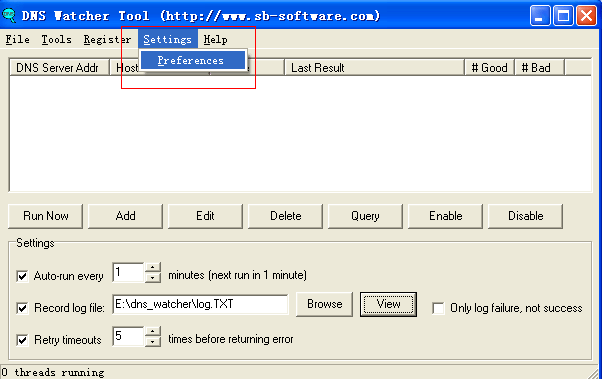Click the log file path field

point(200,305)
